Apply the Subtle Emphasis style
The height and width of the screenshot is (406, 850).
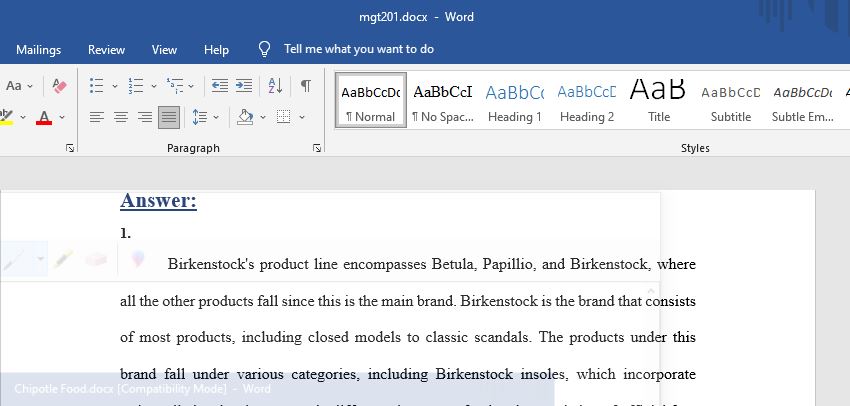tap(803, 101)
